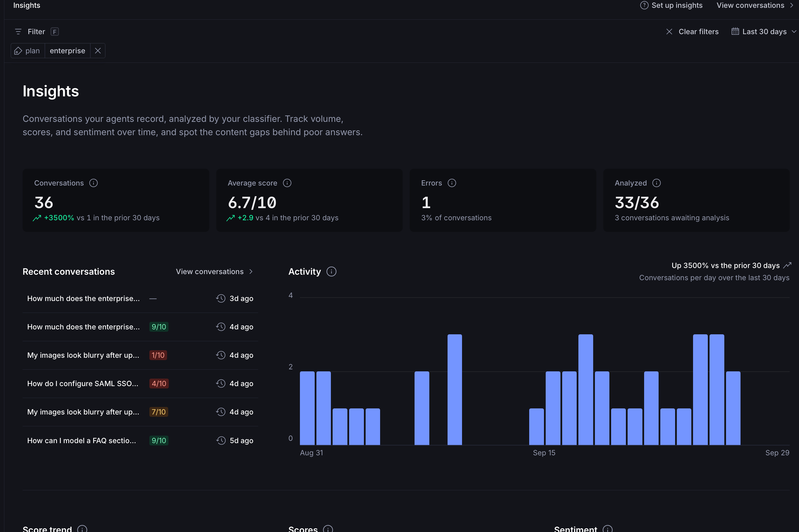This screenshot has width=799, height=532.
Task: Click the clock icon next to 3d ago
Action: 221,299
